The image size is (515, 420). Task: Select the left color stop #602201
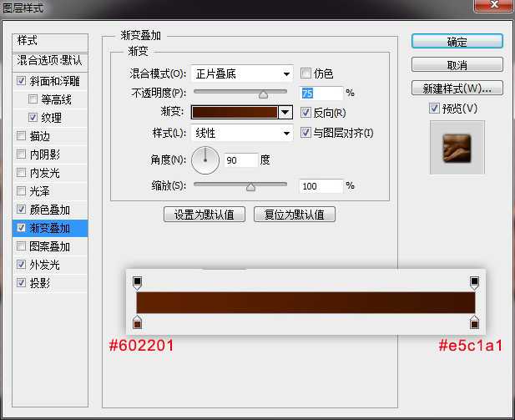137,322
